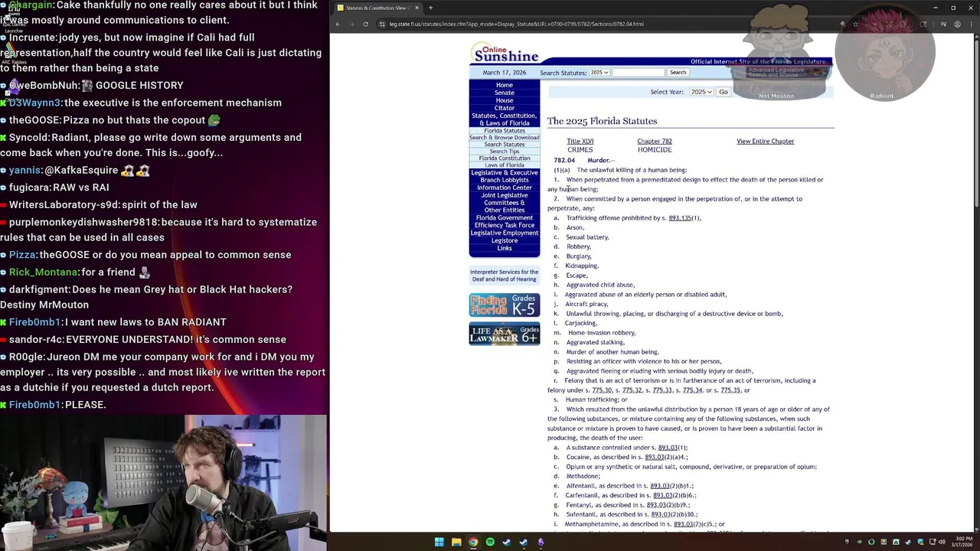Image resolution: width=980 pixels, height=551 pixels.
Task: Open House in the left navigation
Action: coord(505,100)
